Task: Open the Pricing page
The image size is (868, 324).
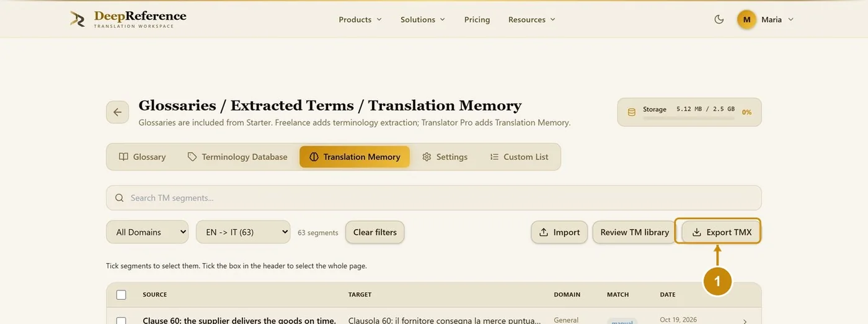Action: pos(477,19)
